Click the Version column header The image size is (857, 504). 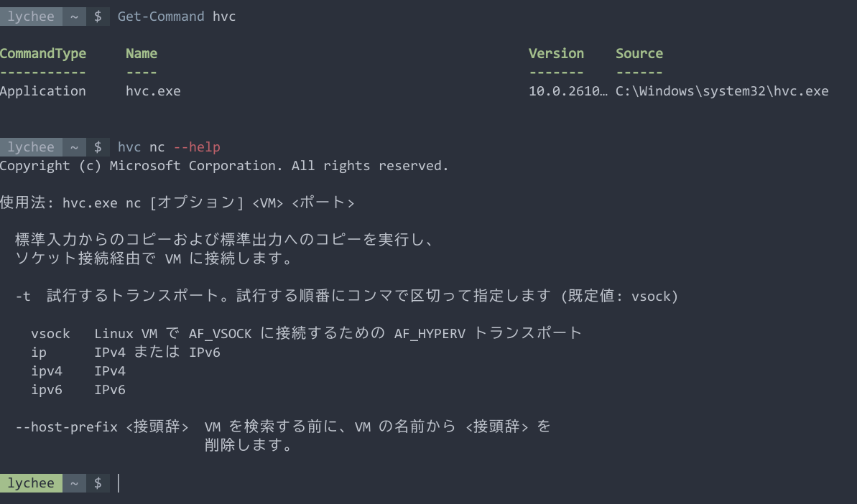point(556,54)
